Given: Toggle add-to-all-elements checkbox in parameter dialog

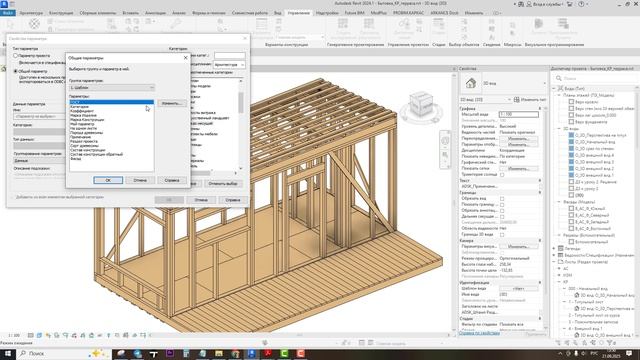Looking at the screenshot, I should [13, 197].
